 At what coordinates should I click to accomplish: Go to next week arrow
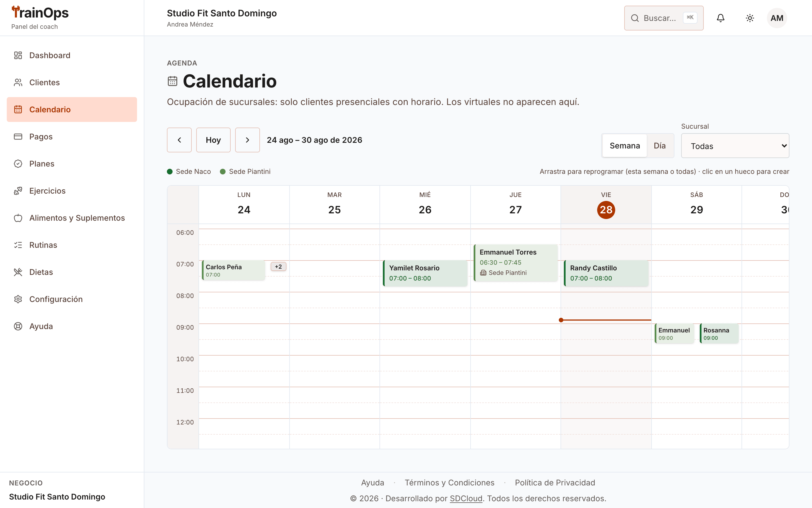click(x=247, y=140)
